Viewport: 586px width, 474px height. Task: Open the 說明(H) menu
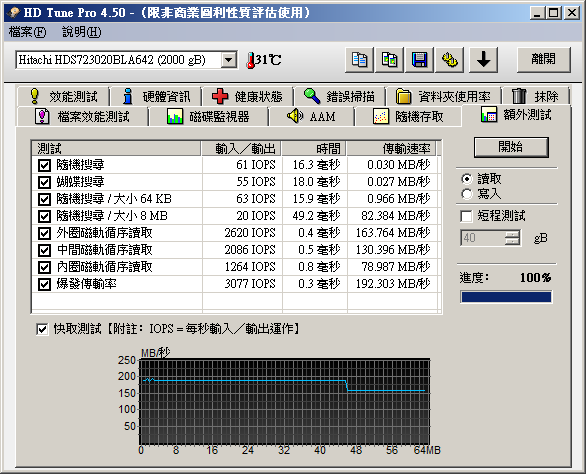pyautogui.click(x=81, y=32)
